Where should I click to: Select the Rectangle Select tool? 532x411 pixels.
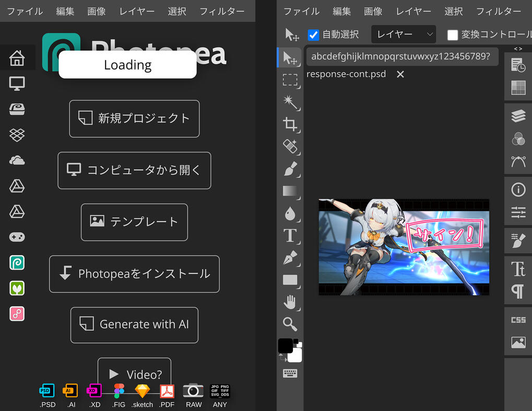pyautogui.click(x=290, y=80)
